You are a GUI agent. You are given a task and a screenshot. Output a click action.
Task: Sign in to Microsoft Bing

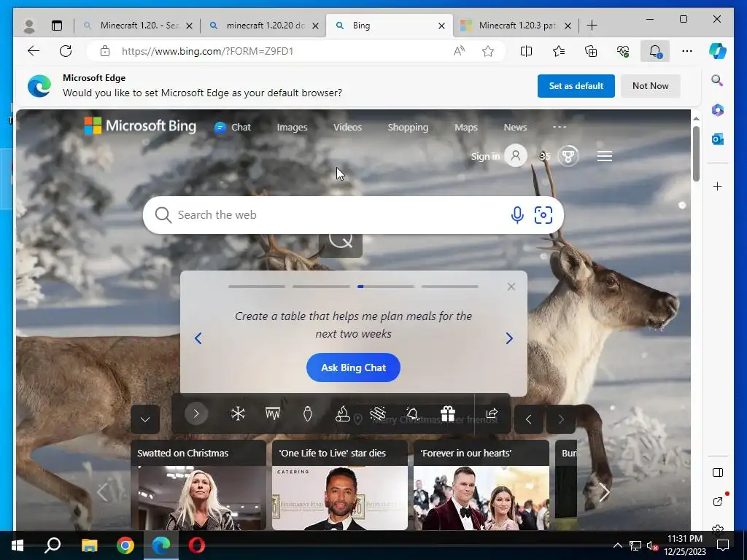point(485,156)
